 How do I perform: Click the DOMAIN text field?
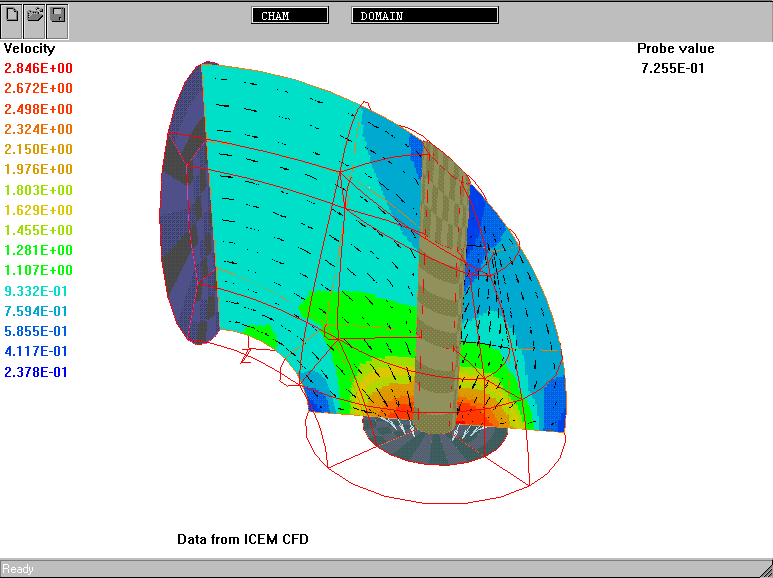click(x=425, y=16)
